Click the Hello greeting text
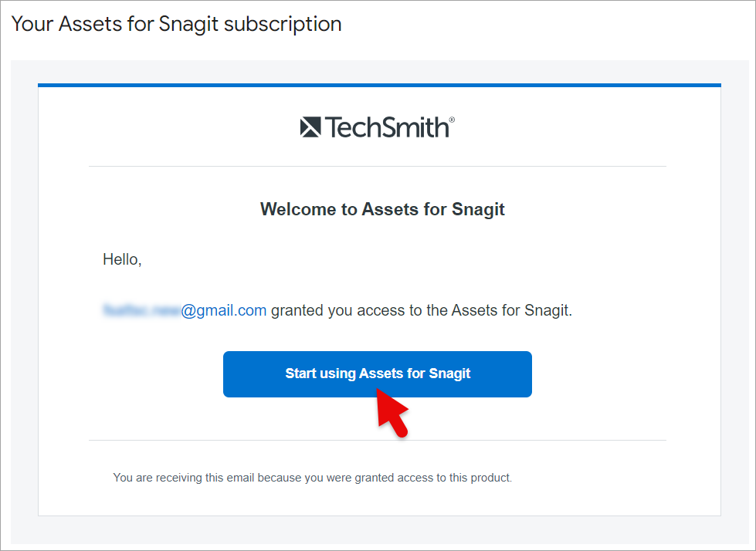The image size is (756, 551). (121, 259)
